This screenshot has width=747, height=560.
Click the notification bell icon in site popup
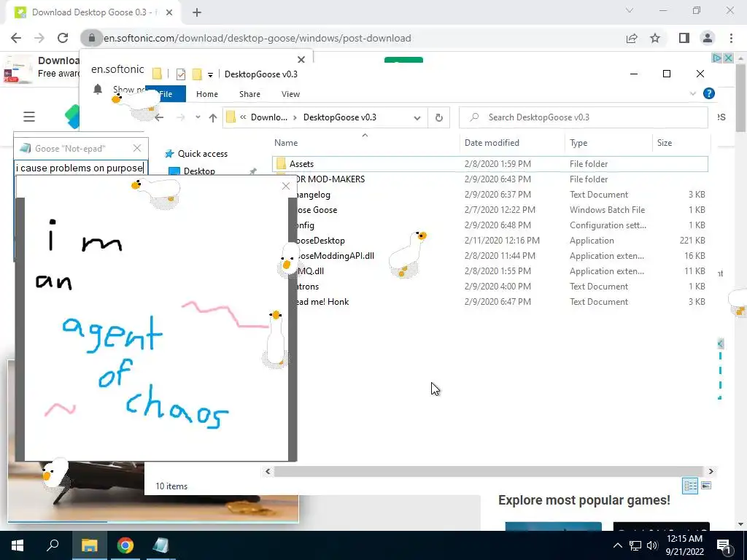pos(98,89)
